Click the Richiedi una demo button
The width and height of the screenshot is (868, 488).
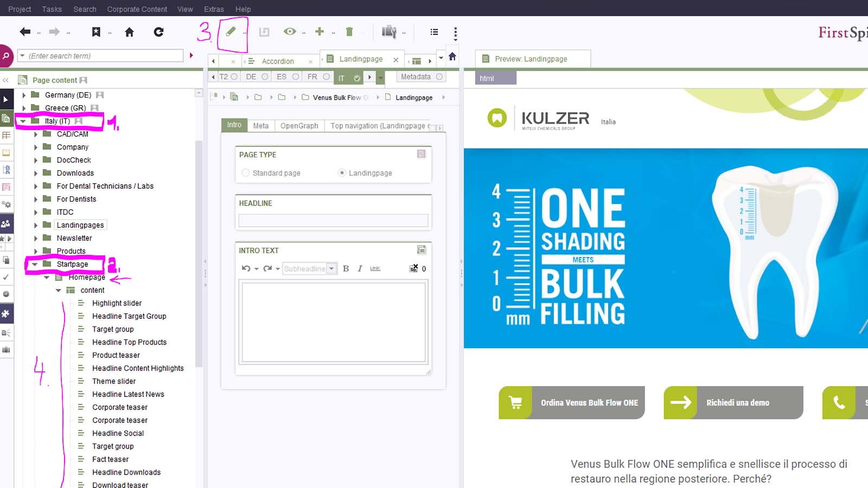point(738,402)
